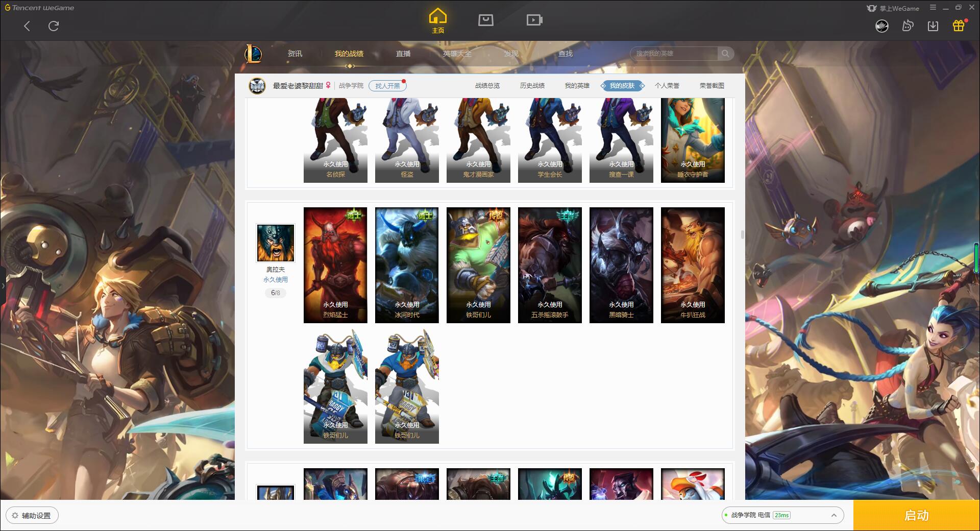
Task: Switch to the 资讯 tab
Action: click(295, 54)
